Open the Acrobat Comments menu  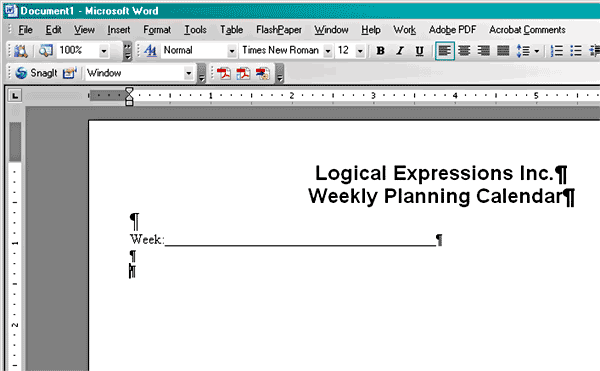click(527, 30)
